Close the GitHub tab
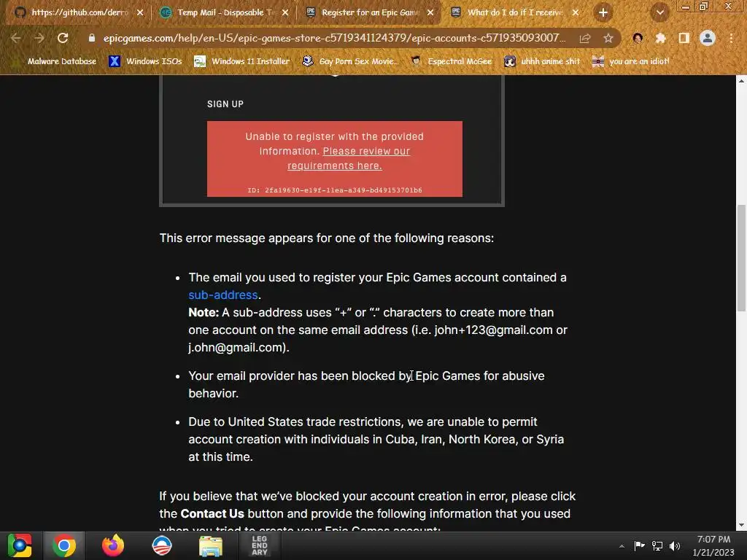Viewport: 747px width, 560px height. [139, 13]
